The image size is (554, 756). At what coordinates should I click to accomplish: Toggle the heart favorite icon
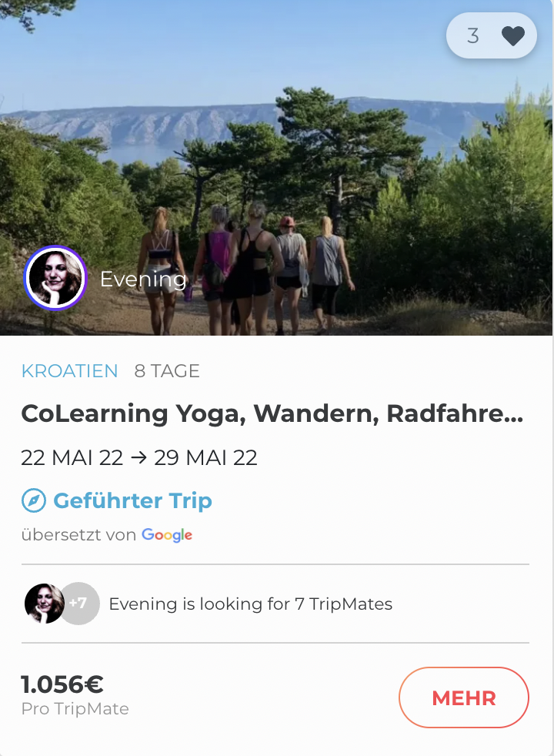pyautogui.click(x=512, y=36)
